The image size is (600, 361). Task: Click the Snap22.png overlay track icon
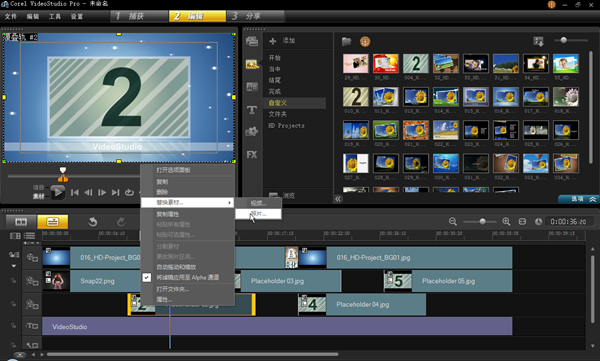(32, 281)
